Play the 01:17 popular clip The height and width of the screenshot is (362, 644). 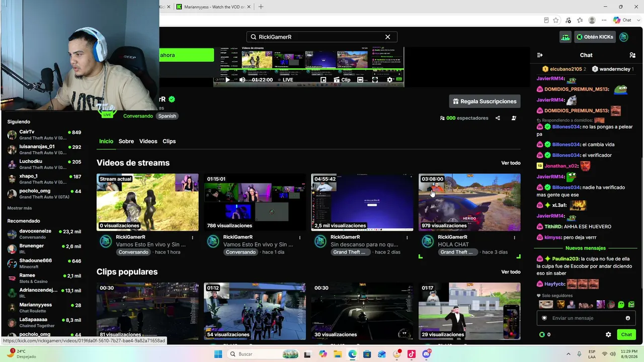(469, 311)
